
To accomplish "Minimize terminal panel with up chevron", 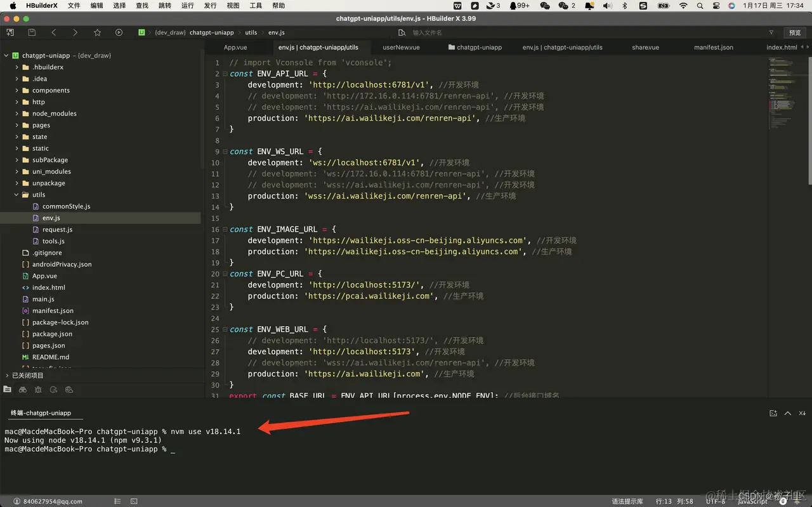I will tap(788, 413).
